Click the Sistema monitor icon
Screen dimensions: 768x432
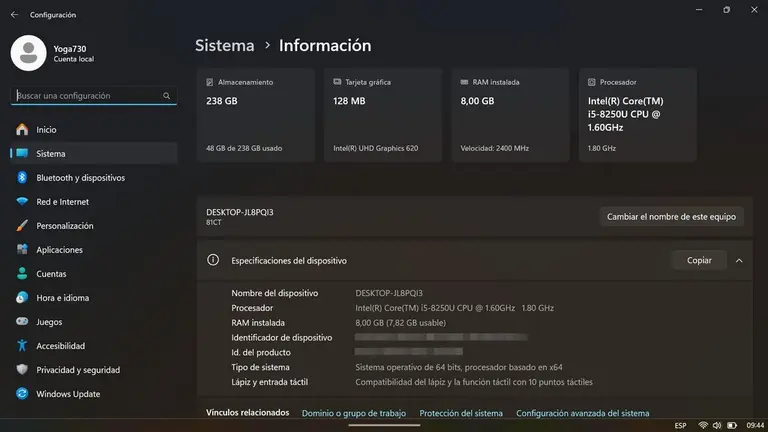pyautogui.click(x=22, y=153)
